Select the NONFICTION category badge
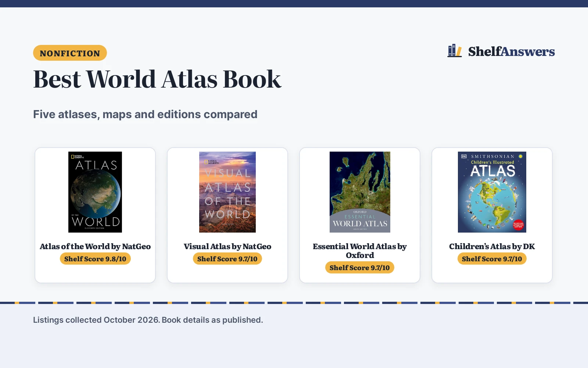The width and height of the screenshot is (588, 368). pos(70,53)
